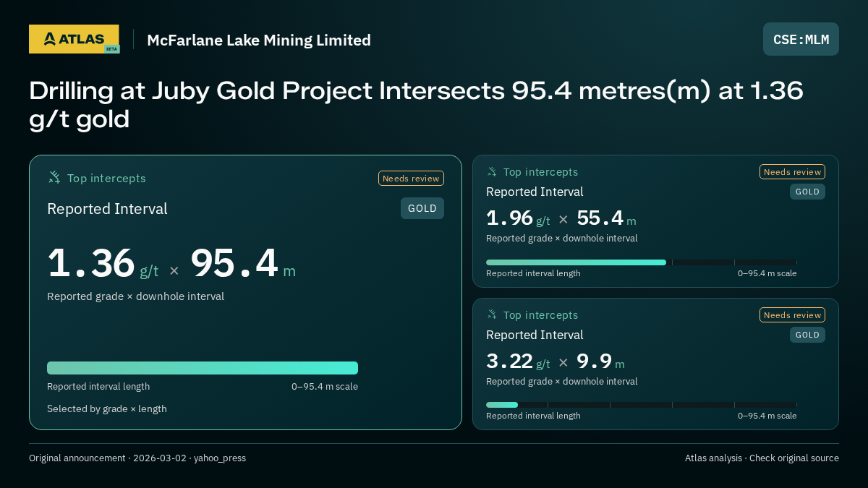Screen dimensions: 868x488
Task: Click the interval length bar for 95.4 m
Action: coord(203,368)
